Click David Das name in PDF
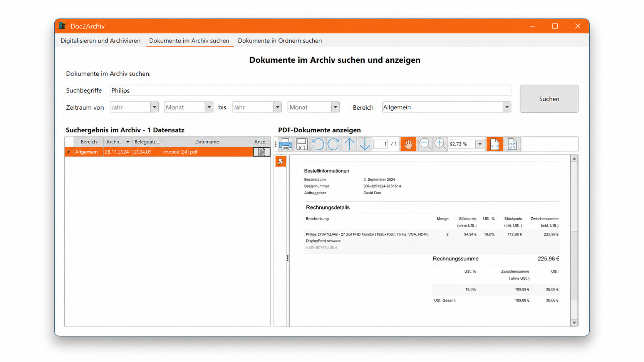The image size is (644, 362). 372,193
